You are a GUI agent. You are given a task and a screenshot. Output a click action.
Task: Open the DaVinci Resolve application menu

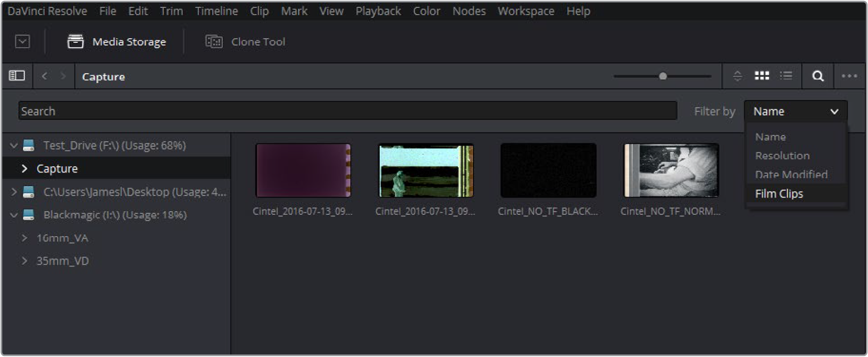pos(47,11)
